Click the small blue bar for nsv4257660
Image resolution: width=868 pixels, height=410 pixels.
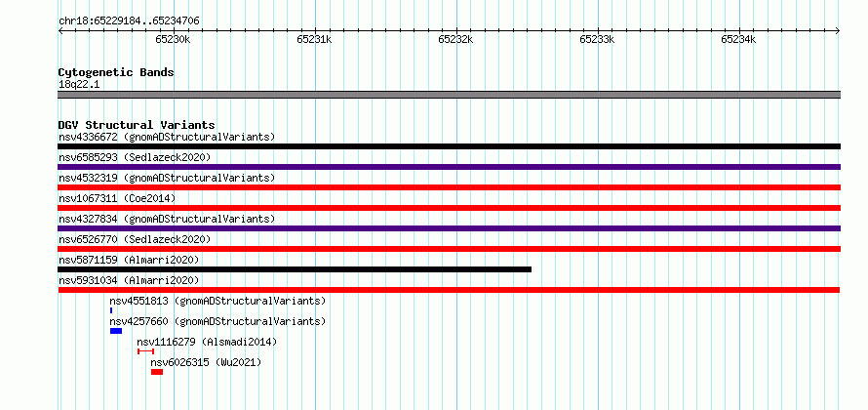tap(116, 331)
